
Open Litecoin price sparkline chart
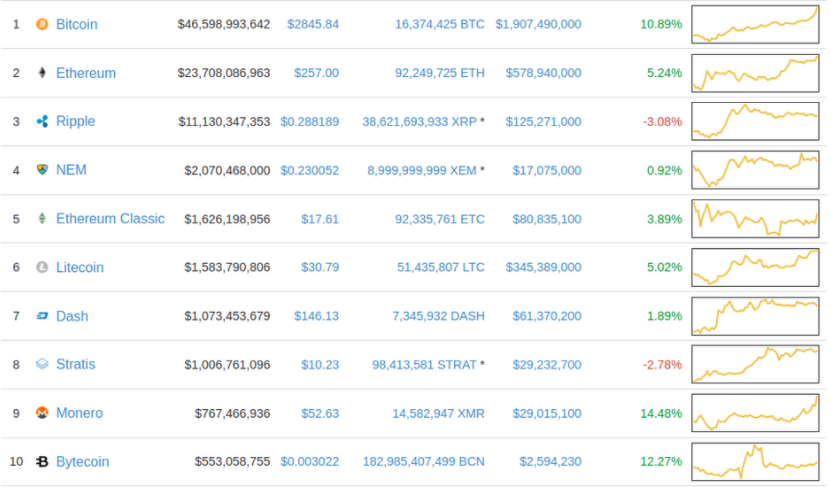(x=755, y=267)
